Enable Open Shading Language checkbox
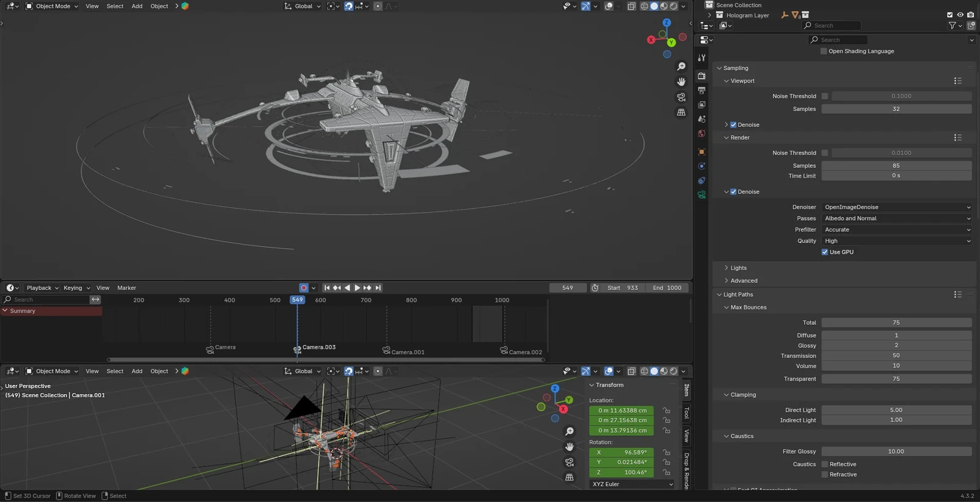Image resolution: width=980 pixels, height=502 pixels. click(824, 51)
